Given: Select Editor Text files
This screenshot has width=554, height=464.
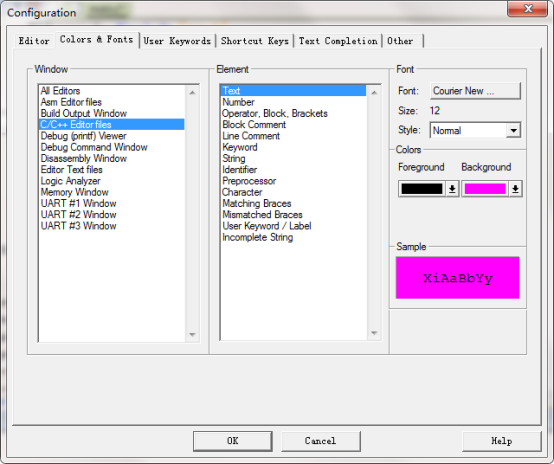Looking at the screenshot, I should [x=112, y=170].
